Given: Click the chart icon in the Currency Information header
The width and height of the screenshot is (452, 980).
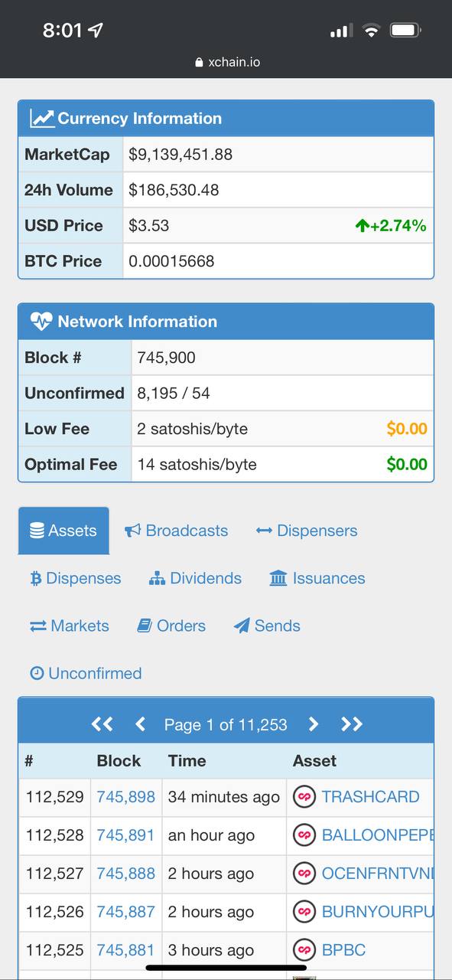Looking at the screenshot, I should 41,119.
